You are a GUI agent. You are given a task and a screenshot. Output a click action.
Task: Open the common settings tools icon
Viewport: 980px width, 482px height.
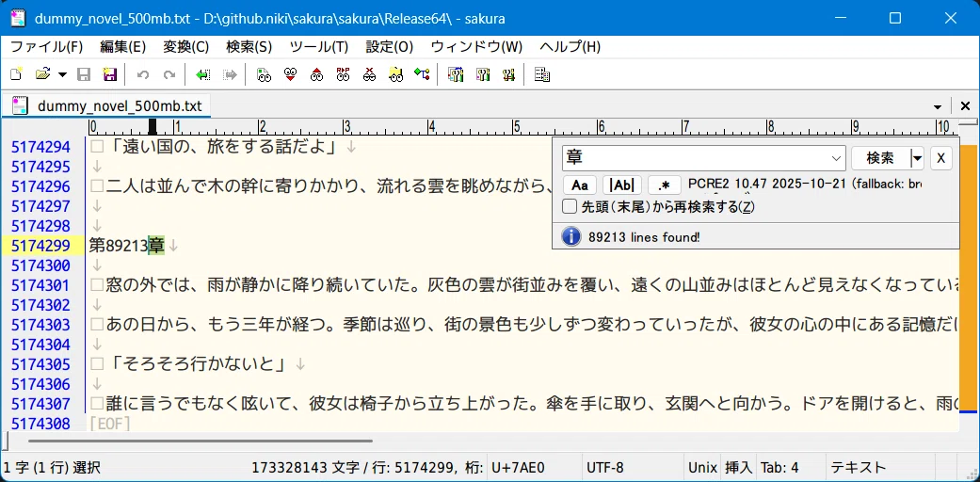(508, 75)
